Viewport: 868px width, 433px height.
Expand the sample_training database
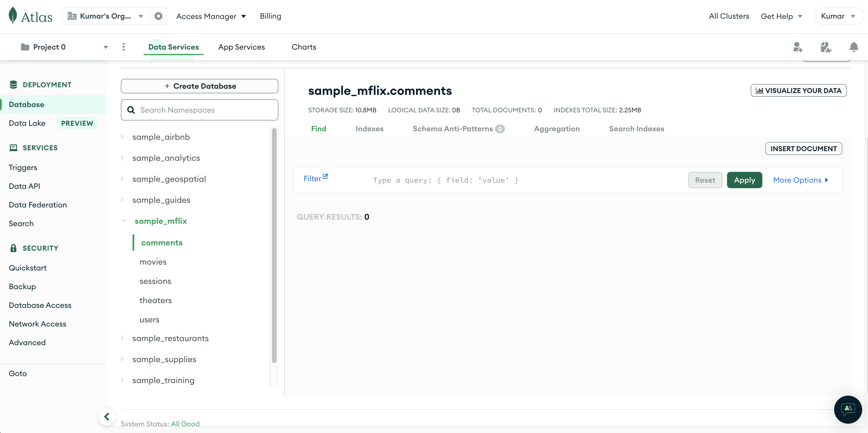click(x=123, y=380)
